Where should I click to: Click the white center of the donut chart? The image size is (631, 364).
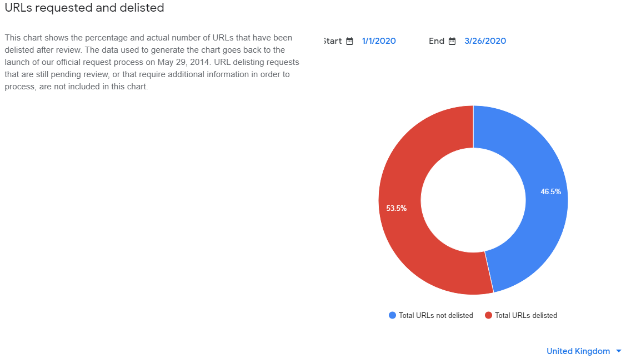click(x=473, y=200)
